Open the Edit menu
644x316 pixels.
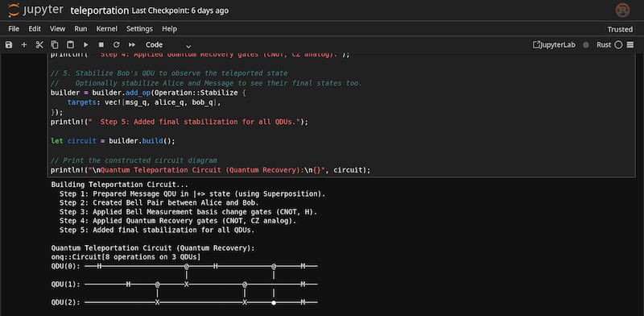[35, 29]
